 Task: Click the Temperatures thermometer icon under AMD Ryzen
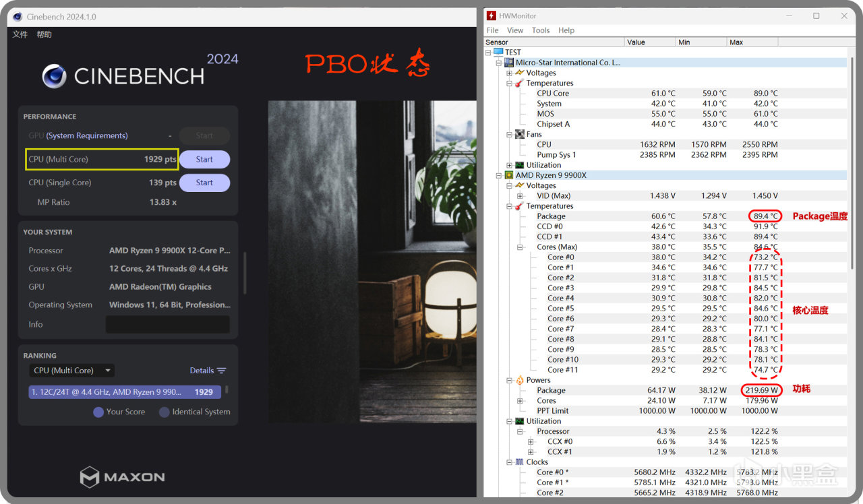point(519,206)
